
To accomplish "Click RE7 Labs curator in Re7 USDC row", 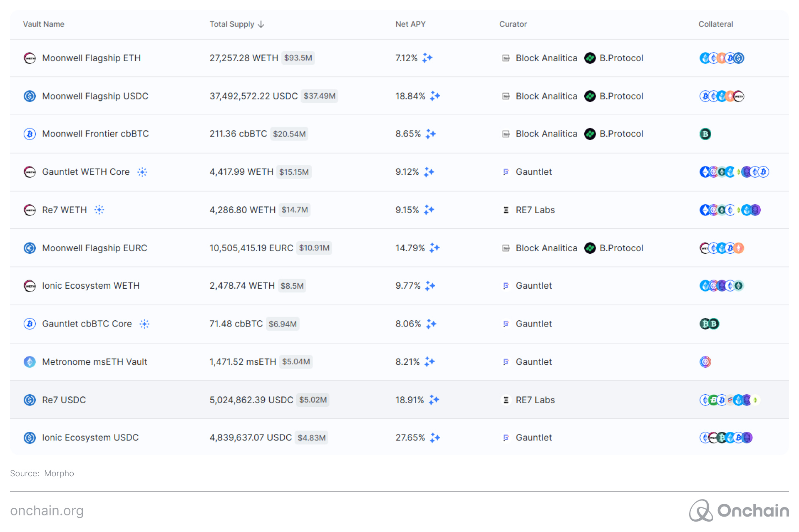I will [529, 400].
